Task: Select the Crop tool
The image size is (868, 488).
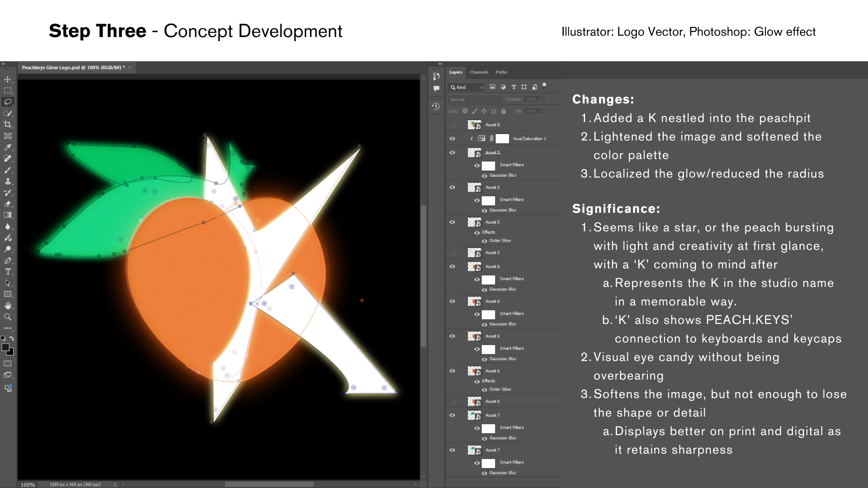Action: coord(8,124)
